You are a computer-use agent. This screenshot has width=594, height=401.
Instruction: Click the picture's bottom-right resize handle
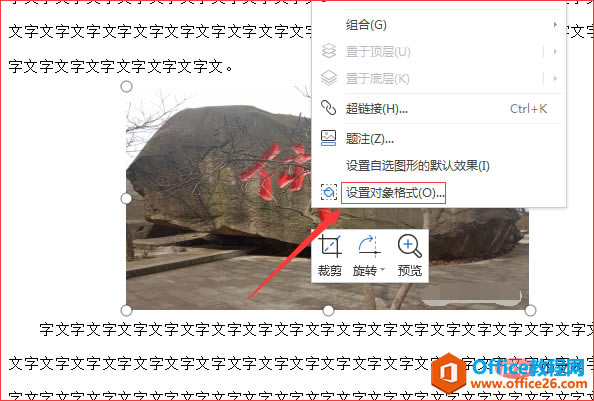pos(530,311)
